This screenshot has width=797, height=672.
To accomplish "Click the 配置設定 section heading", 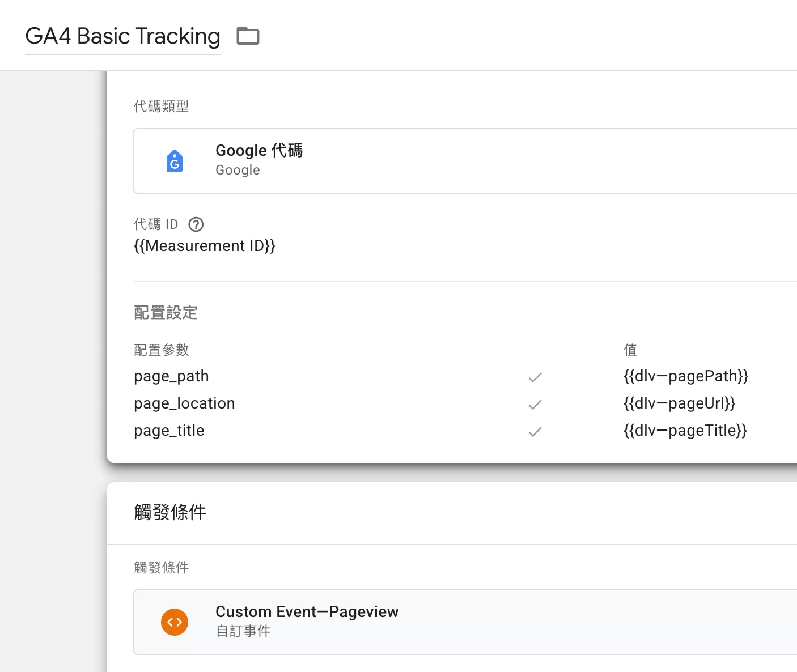I will click(x=166, y=313).
